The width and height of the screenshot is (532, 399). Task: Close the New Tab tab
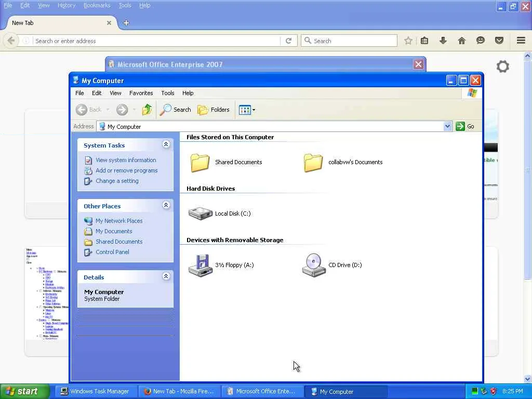point(109,23)
